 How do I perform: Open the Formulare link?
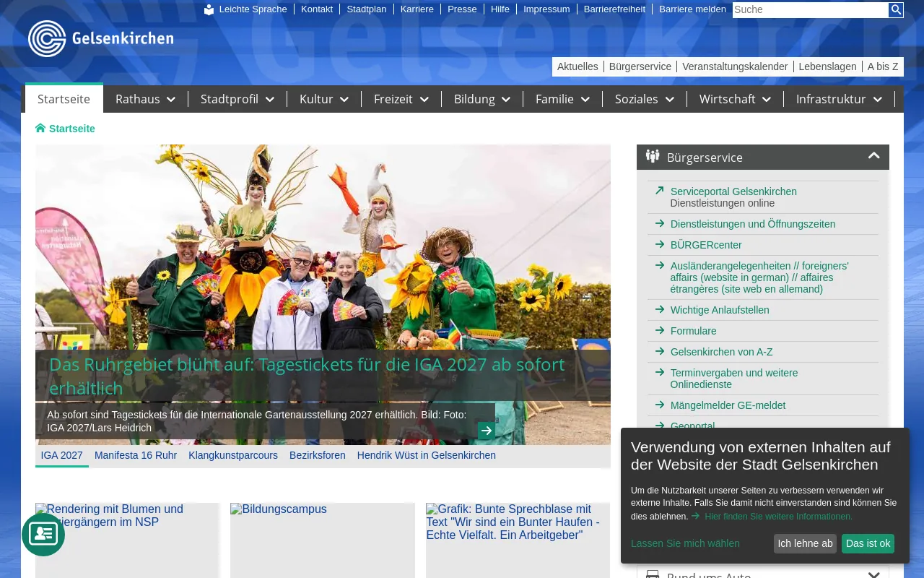pyautogui.click(x=694, y=331)
